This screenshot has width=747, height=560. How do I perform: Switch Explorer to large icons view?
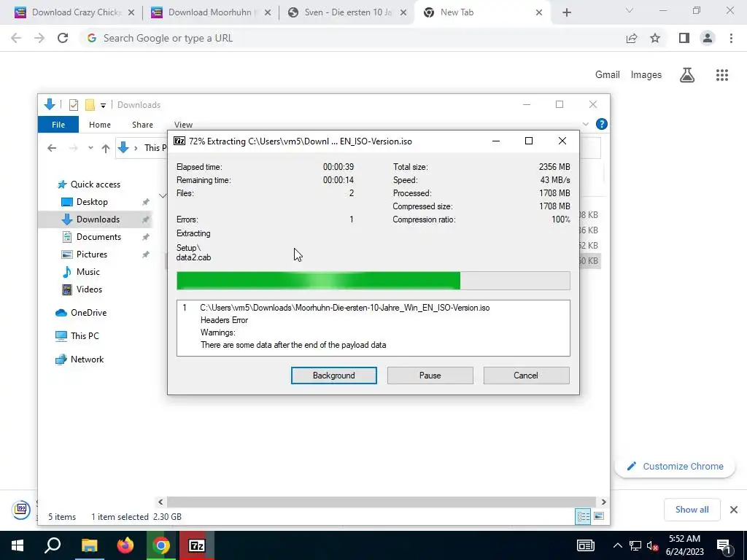click(x=599, y=517)
